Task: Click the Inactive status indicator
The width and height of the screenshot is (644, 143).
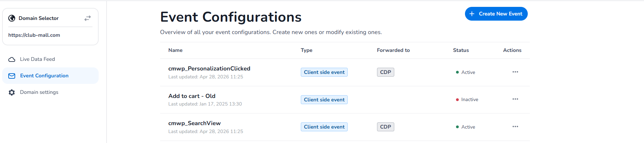Action: 467,99
